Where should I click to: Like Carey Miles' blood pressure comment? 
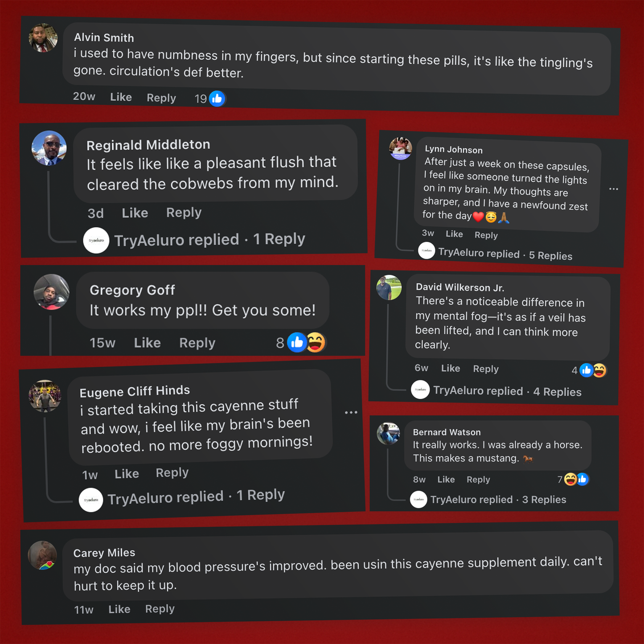tap(119, 609)
